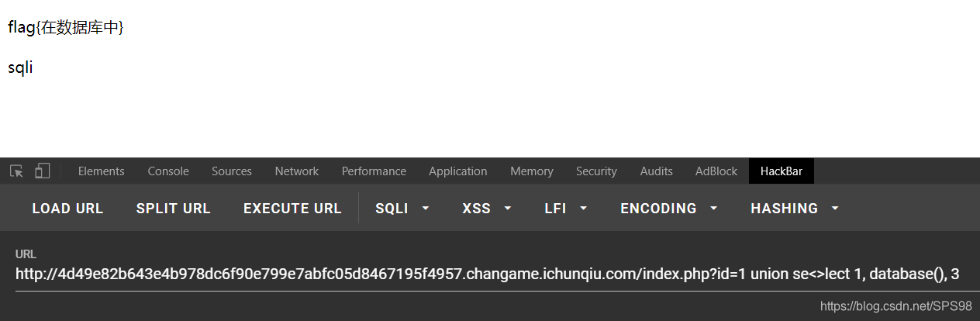Expand the HASHING dropdown menu
Viewport: 980px width, 321px height.
point(795,208)
